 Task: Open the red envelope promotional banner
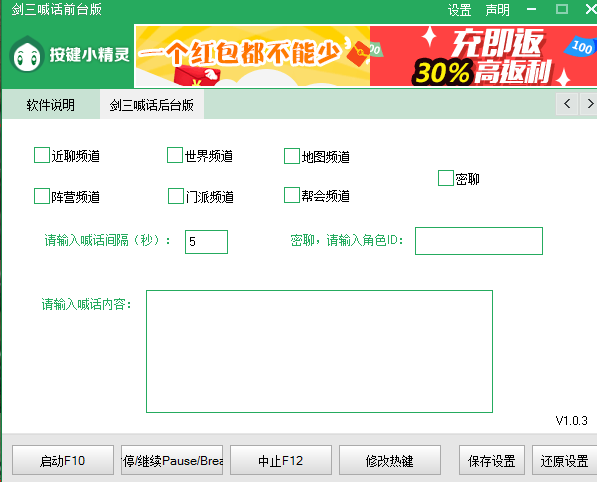[x=252, y=56]
